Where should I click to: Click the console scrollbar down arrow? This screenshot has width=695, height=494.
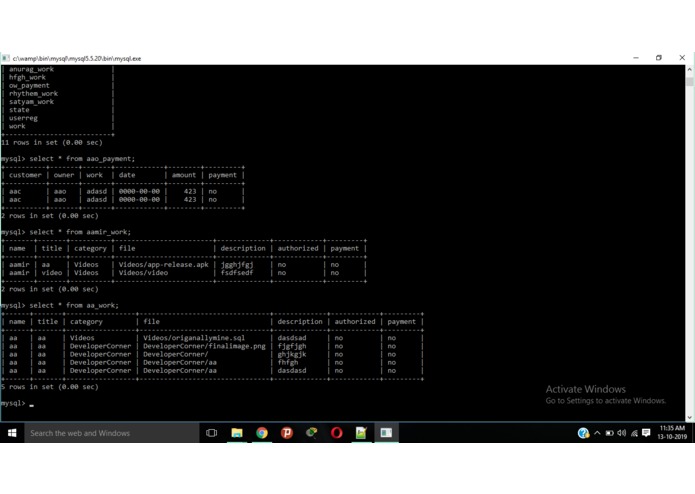pos(690,417)
